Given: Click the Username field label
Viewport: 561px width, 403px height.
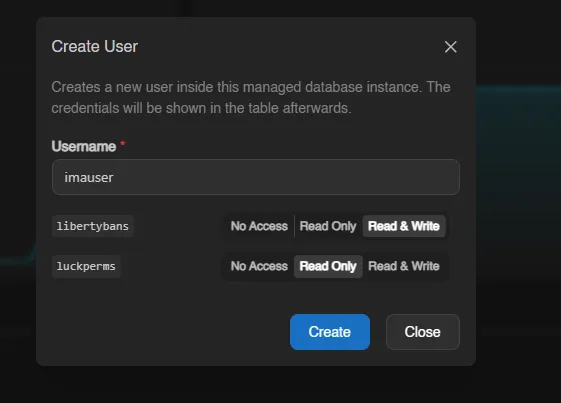Looking at the screenshot, I should click(84, 146).
